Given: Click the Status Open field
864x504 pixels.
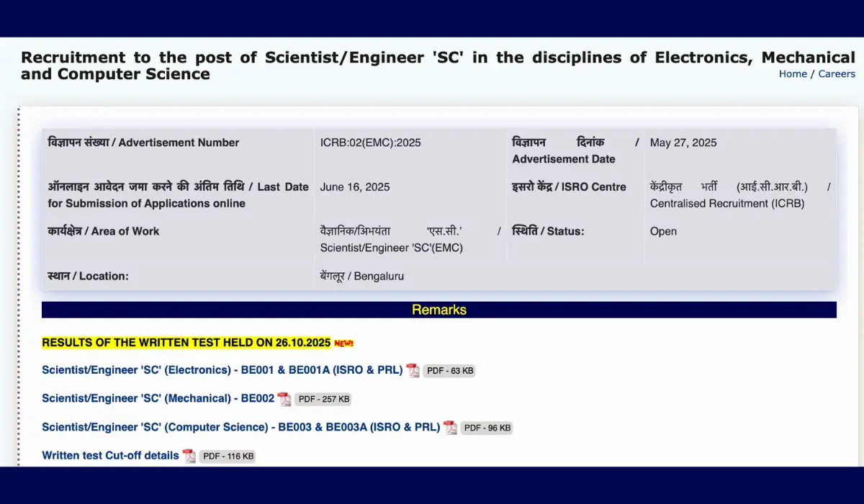Looking at the screenshot, I should click(663, 231).
